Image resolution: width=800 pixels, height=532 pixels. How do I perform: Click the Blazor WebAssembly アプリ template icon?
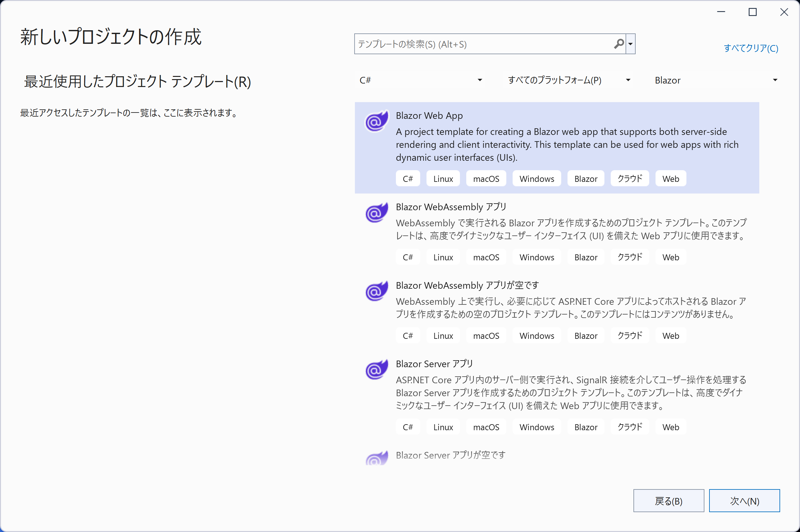376,212
